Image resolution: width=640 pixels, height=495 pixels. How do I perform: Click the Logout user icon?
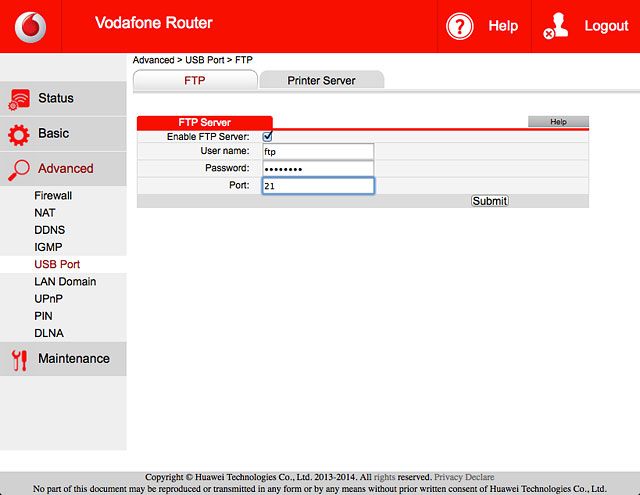coord(556,26)
